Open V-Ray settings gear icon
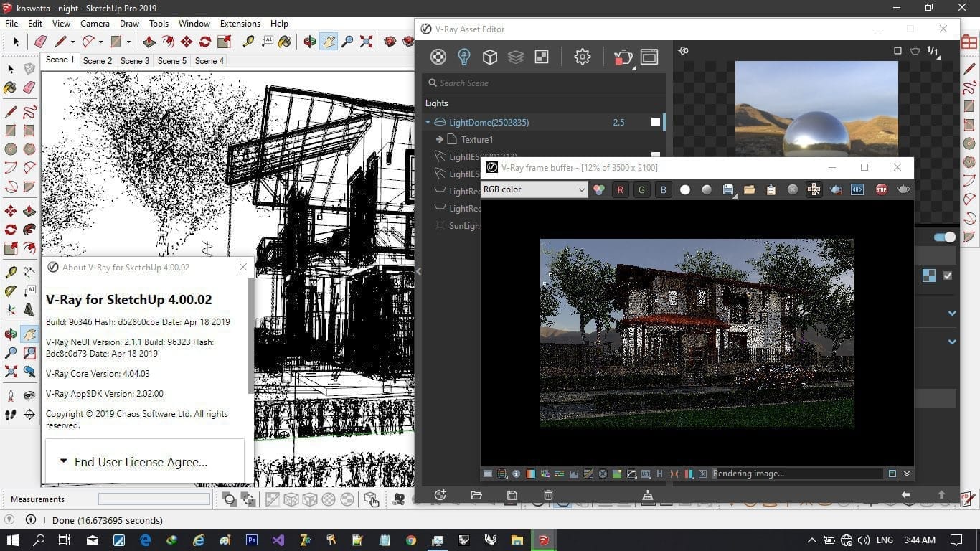The width and height of the screenshot is (980, 551). 582,57
